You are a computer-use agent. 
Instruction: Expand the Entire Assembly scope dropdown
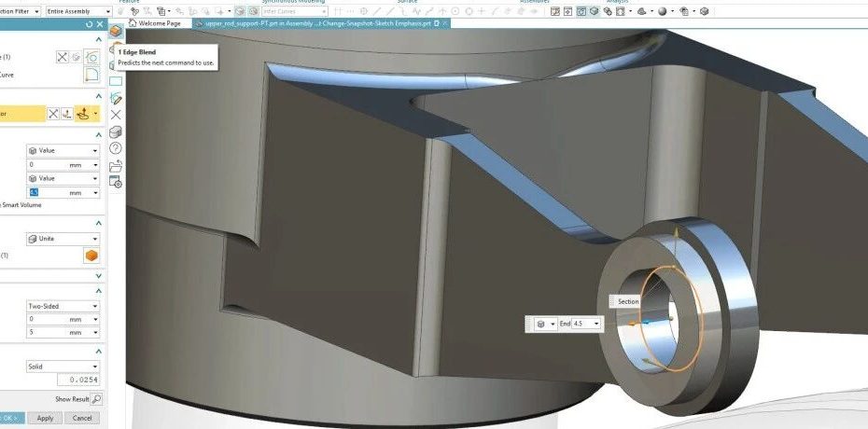[x=79, y=11]
